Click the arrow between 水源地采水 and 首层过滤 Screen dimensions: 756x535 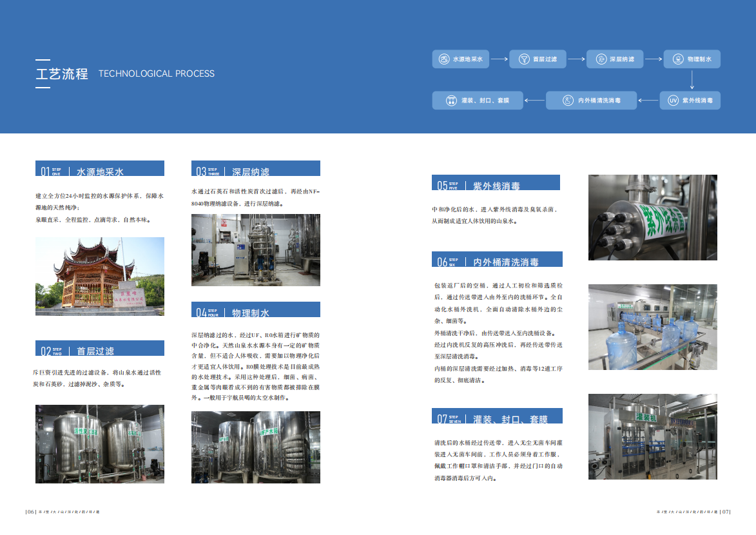[499, 59]
